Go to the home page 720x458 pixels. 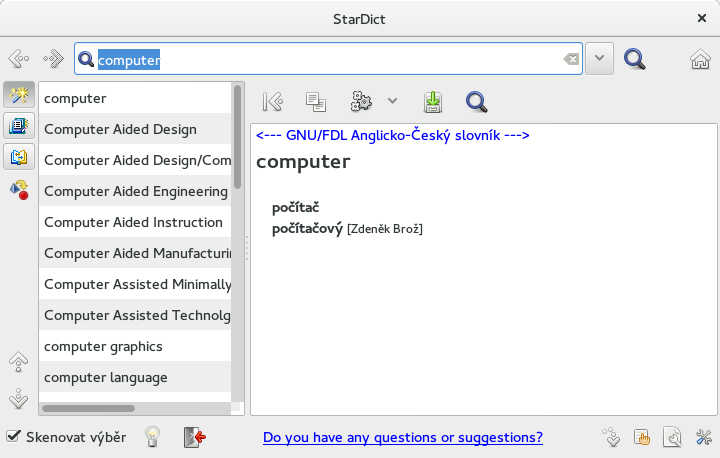(x=700, y=59)
